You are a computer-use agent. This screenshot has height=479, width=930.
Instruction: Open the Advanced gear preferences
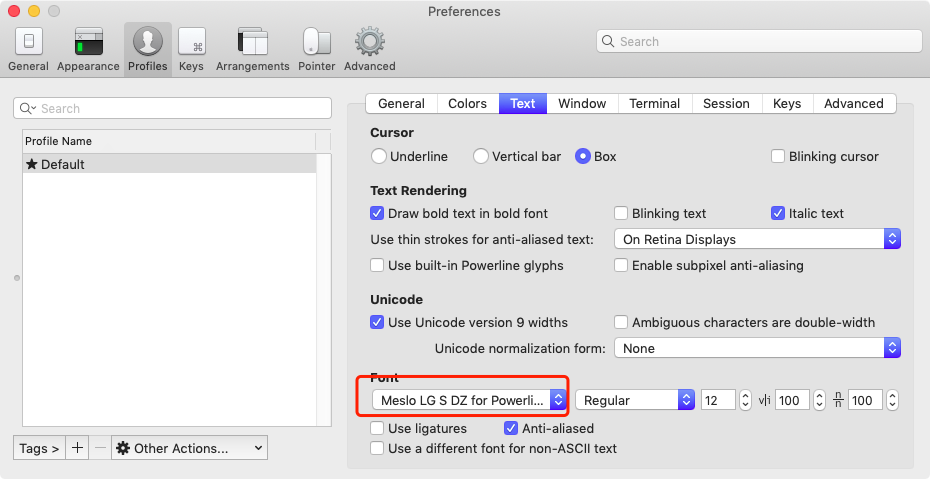(x=370, y=49)
